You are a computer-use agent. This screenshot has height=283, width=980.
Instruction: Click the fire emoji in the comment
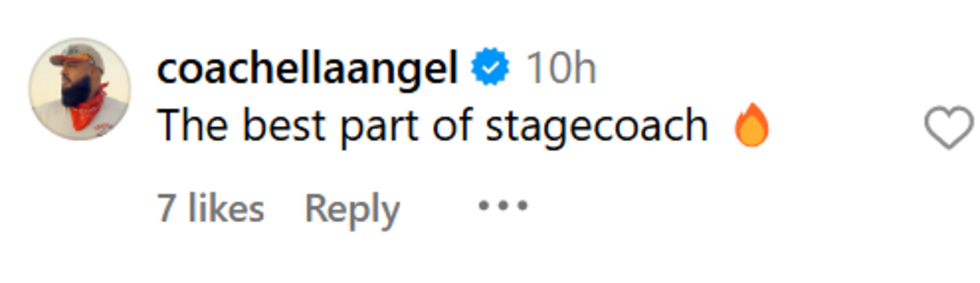[751, 125]
